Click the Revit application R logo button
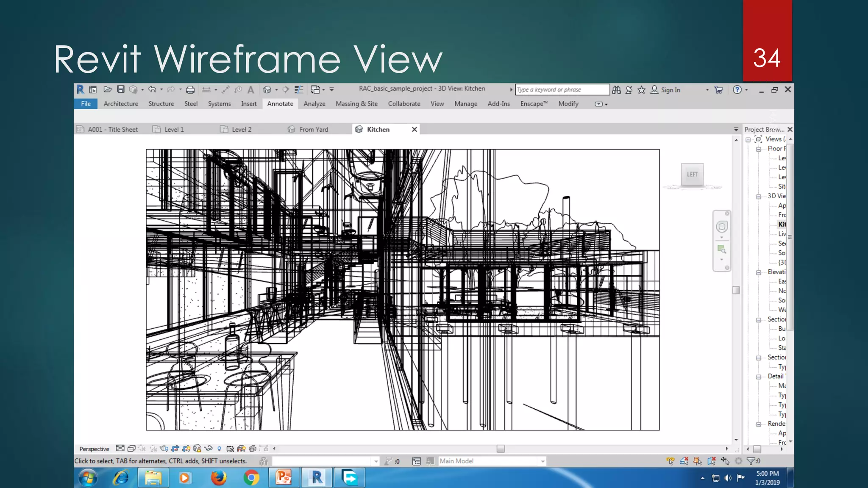Image resolution: width=868 pixels, height=488 pixels. click(80, 89)
